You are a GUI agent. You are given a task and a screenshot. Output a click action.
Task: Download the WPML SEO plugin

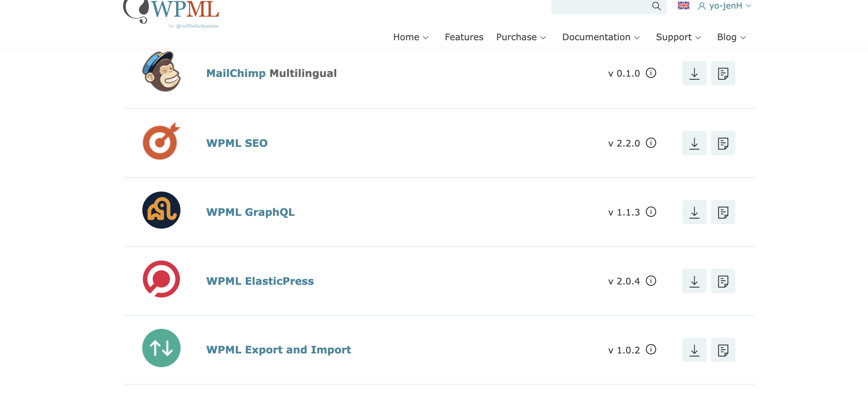click(694, 143)
